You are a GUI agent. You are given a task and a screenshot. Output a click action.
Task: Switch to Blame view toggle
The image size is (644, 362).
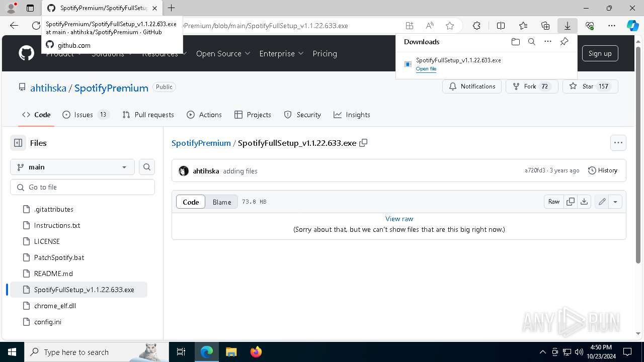[222, 202]
